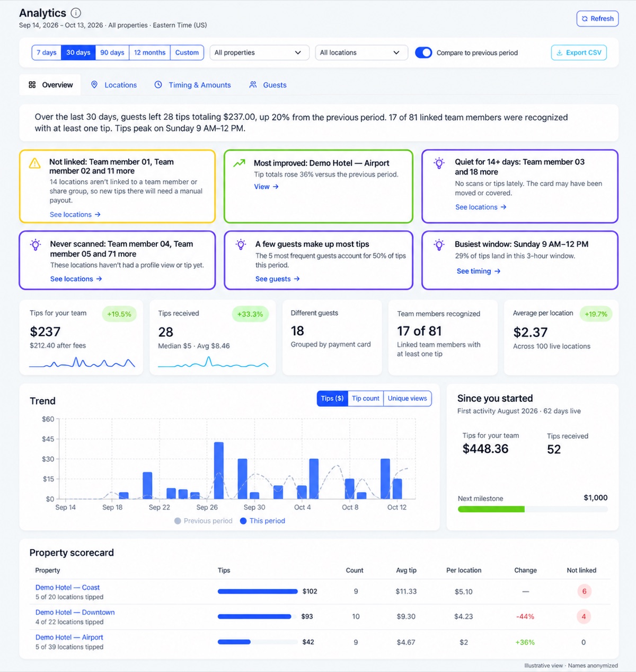Click the Demo Hotel — Coast tips bar
Screen dimensions: 636x672
(258, 591)
